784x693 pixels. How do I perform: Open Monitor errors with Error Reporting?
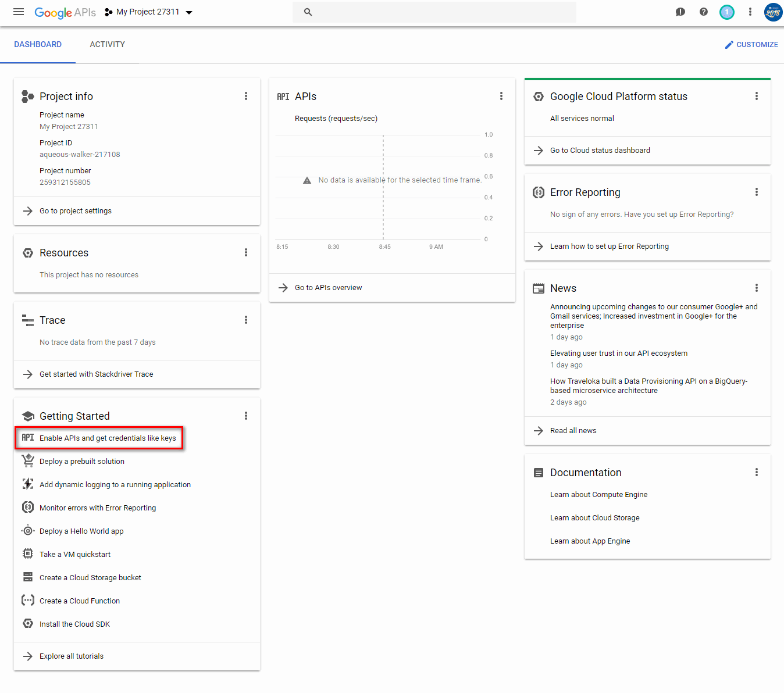point(98,508)
